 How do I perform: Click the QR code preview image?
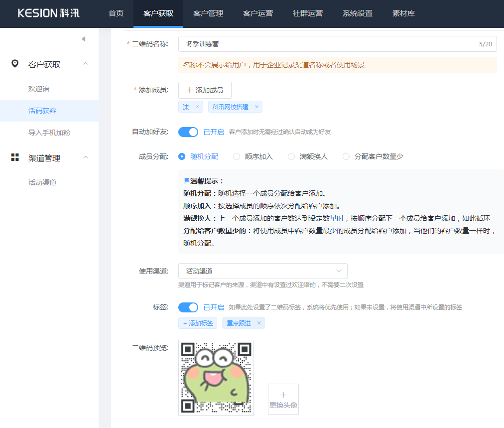coord(216,378)
